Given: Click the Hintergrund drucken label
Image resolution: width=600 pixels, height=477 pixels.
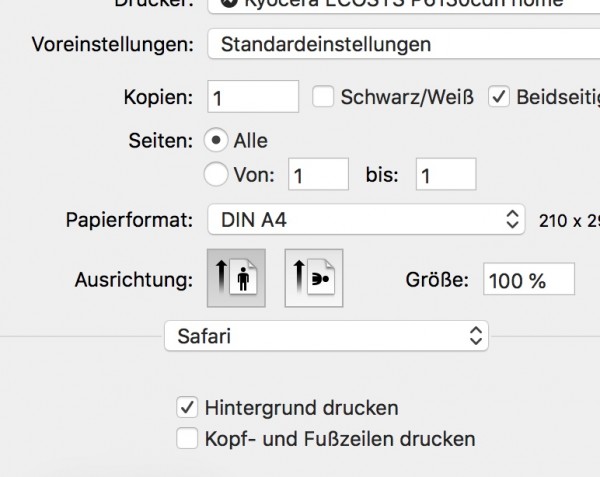Looking at the screenshot, I should click(x=302, y=407).
